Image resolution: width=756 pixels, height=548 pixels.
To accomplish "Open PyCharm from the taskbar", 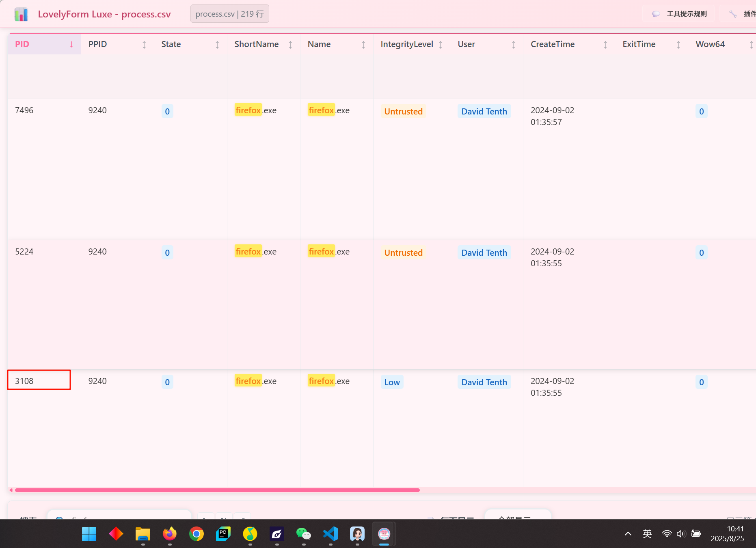I will point(223,534).
